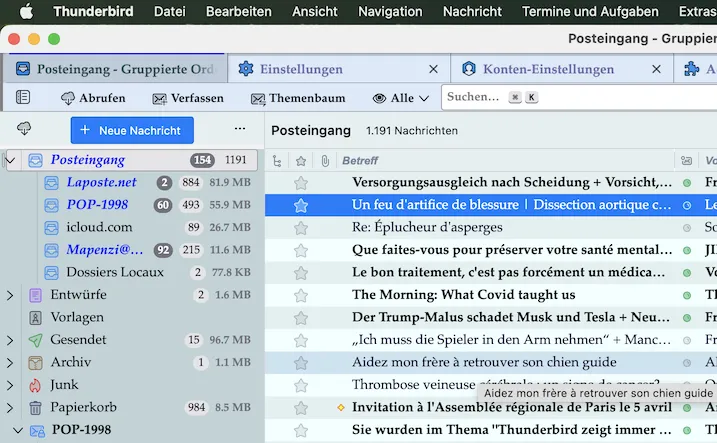
Task: Sort by the star column header
Action: [301, 160]
